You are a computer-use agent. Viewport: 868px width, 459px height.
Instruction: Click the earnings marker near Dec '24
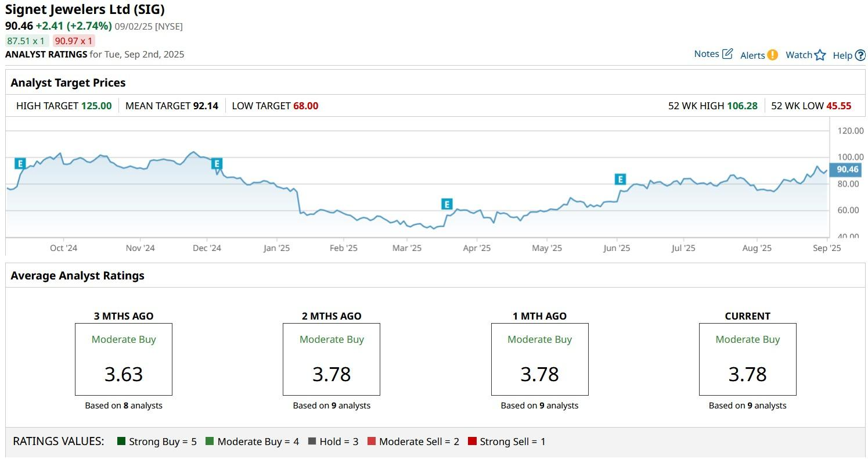pyautogui.click(x=217, y=163)
